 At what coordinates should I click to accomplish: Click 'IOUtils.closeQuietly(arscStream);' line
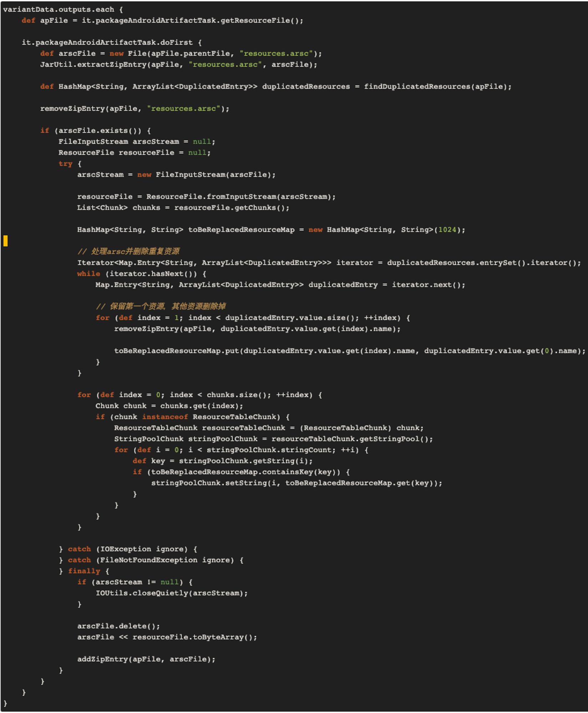(172, 593)
